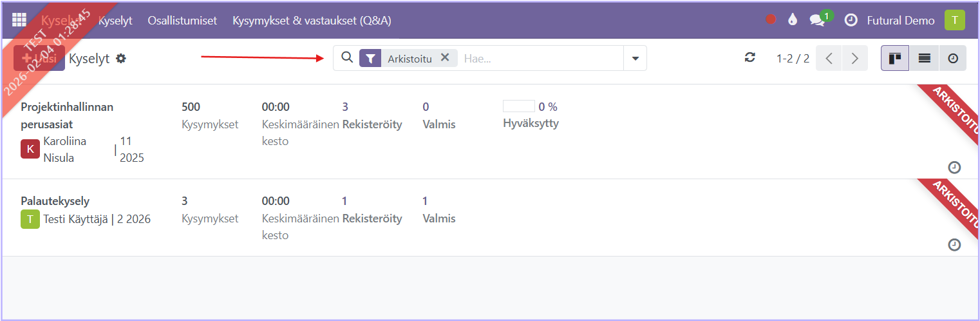The width and height of the screenshot is (980, 321).
Task: Switch to activity view
Action: pyautogui.click(x=953, y=58)
